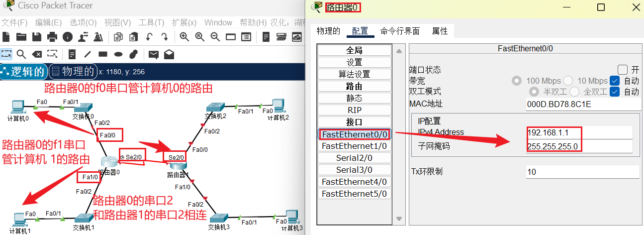Choose the Delete tool
Viewport: 644px width, 235px height.
tap(37, 54)
